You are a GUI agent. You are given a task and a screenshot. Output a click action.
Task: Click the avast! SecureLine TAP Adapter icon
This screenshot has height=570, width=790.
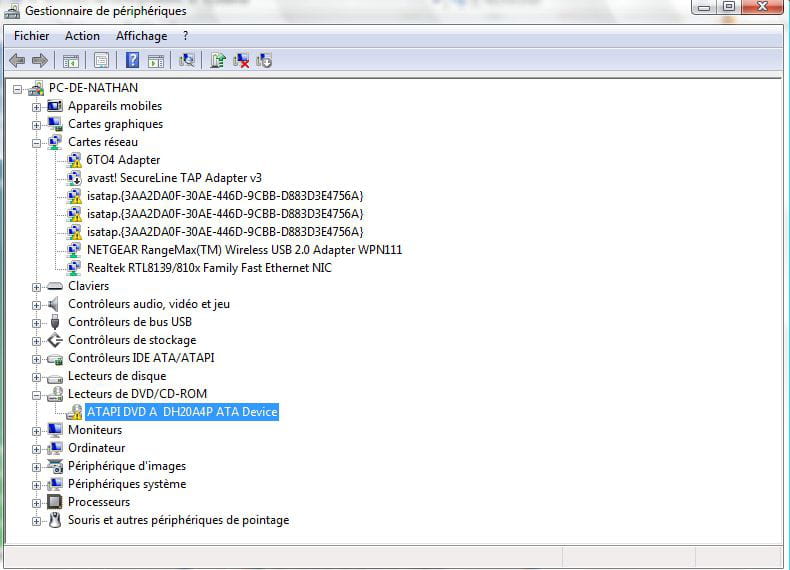click(x=74, y=178)
